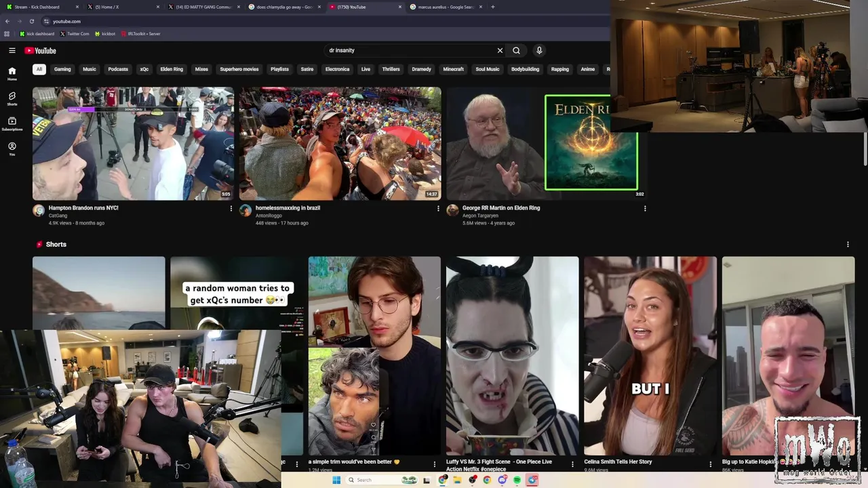
Task: Switch to marcus aurelius Google Search tab
Action: point(448,7)
